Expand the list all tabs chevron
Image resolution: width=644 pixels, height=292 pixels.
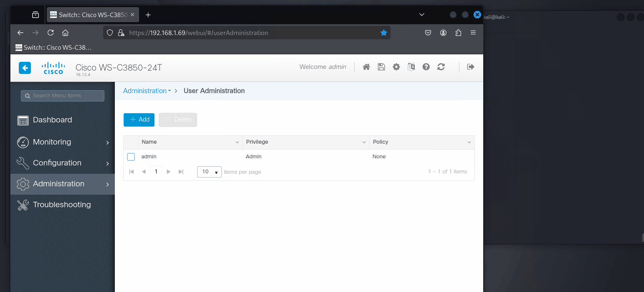(422, 15)
